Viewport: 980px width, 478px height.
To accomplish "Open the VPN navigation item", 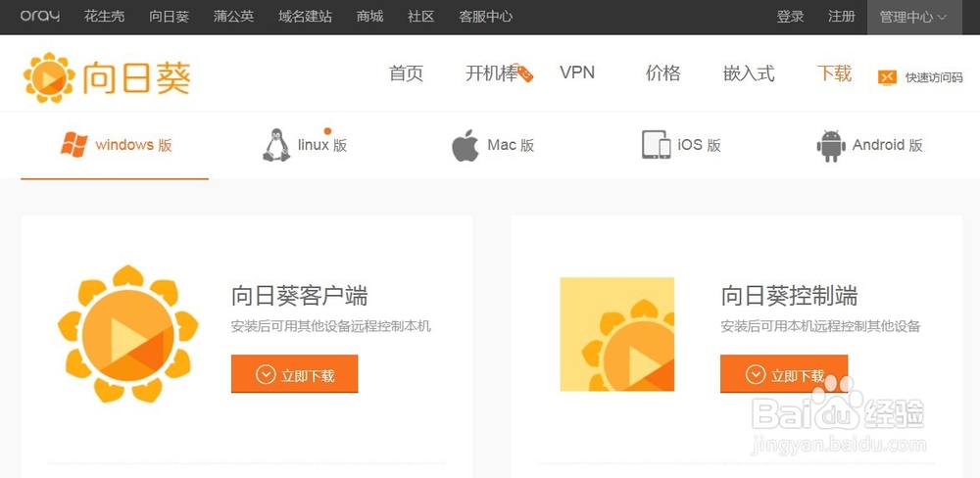I will 577,72.
